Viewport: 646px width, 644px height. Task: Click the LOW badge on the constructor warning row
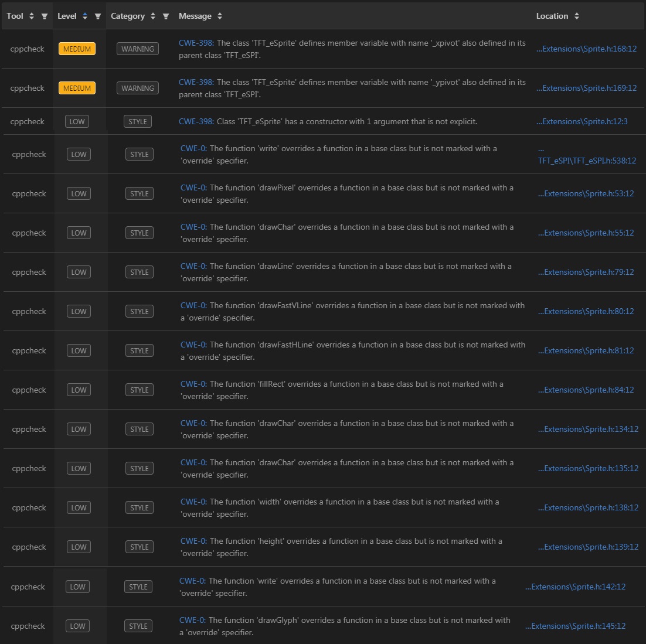pos(79,121)
